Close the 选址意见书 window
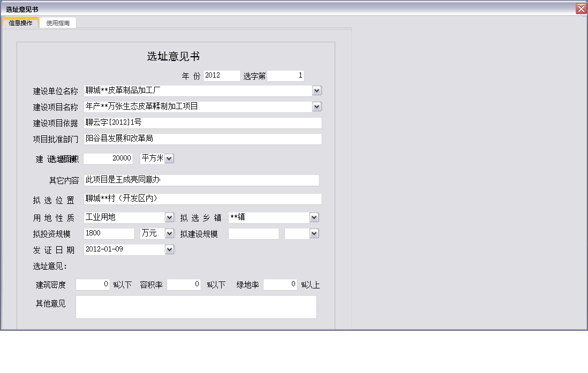588x373 pixels. pyautogui.click(x=580, y=8)
